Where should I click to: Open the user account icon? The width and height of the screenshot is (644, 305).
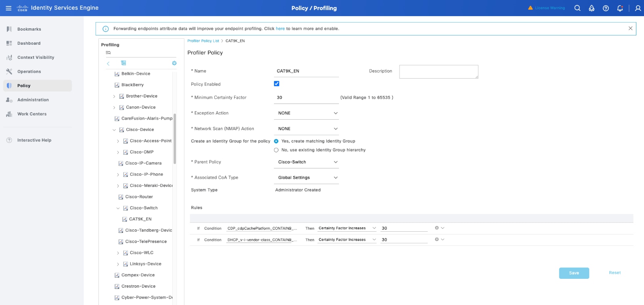tap(638, 8)
